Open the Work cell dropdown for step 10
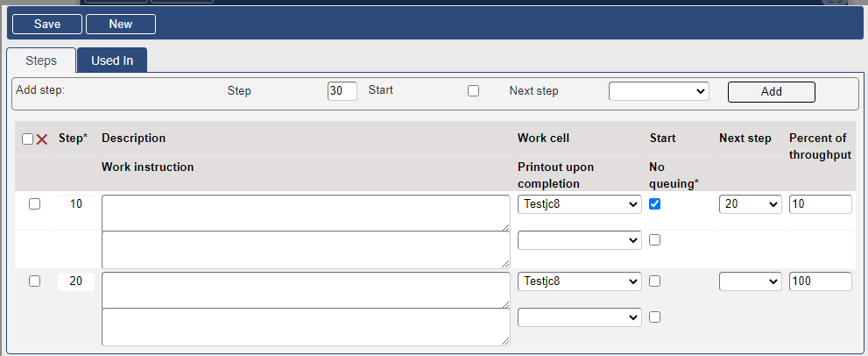This screenshot has height=356, width=868. point(580,204)
